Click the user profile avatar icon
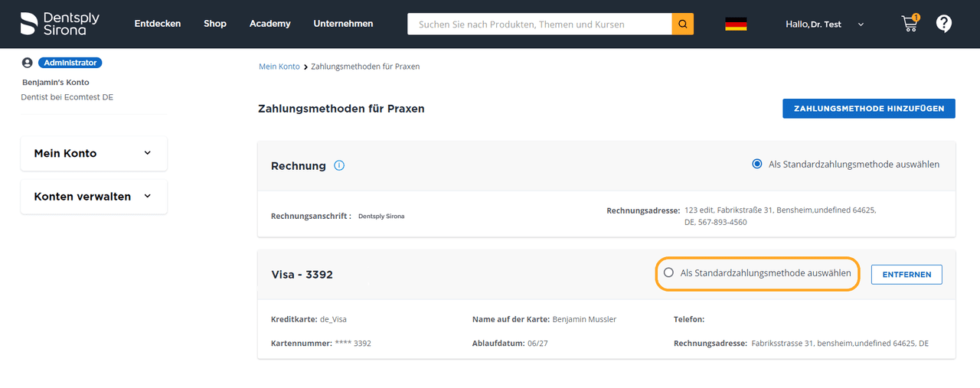The height and width of the screenshot is (388, 980). [x=28, y=63]
